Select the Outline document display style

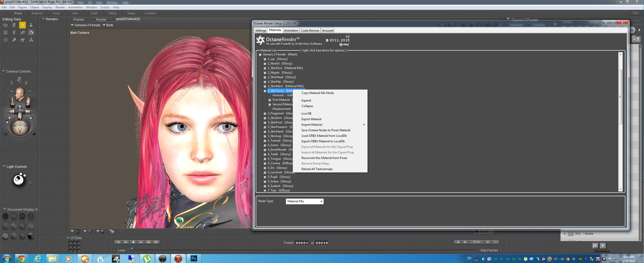[14, 216]
